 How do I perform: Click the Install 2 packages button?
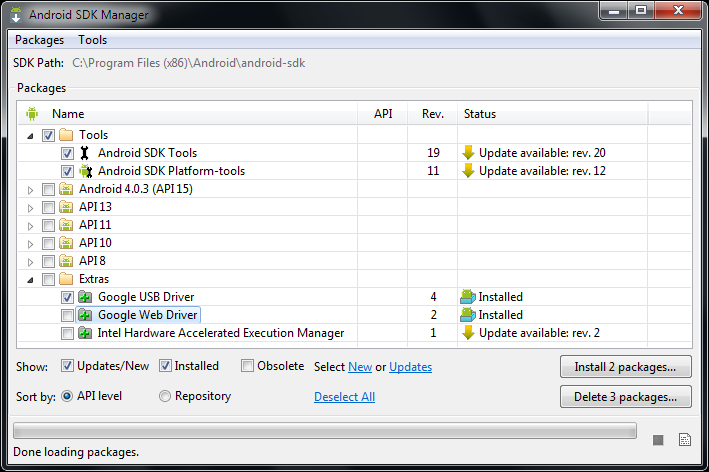point(625,367)
